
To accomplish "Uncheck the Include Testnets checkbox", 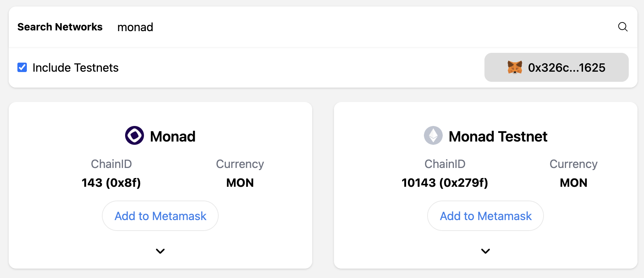I will pyautogui.click(x=22, y=67).
